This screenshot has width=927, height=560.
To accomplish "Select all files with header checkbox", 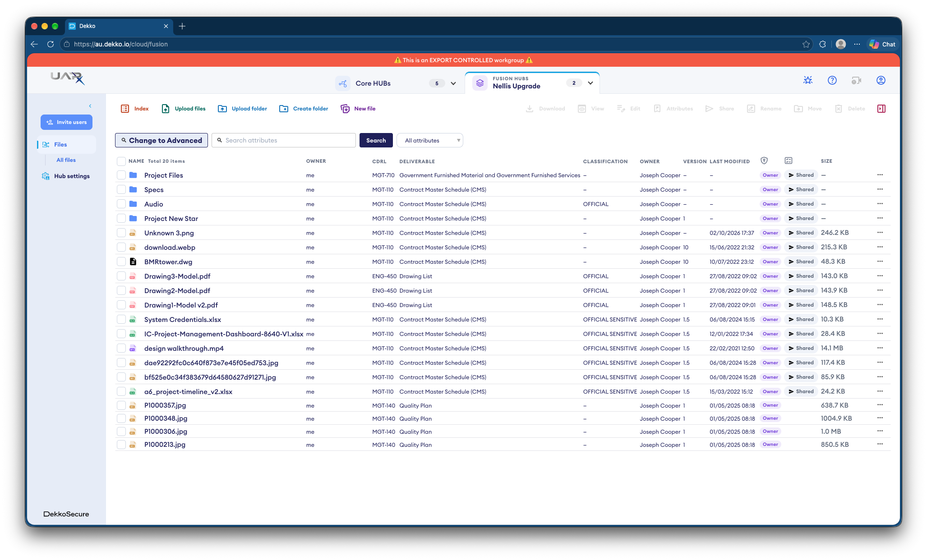I will 121,161.
